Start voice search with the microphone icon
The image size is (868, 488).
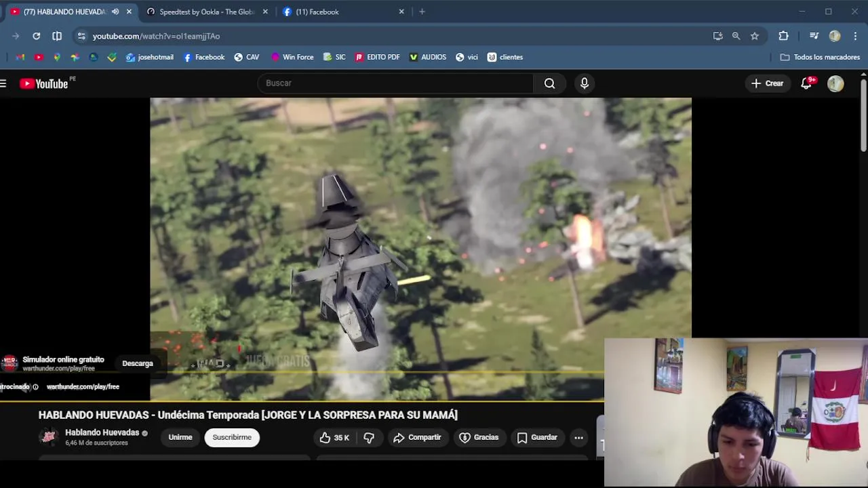pos(585,83)
